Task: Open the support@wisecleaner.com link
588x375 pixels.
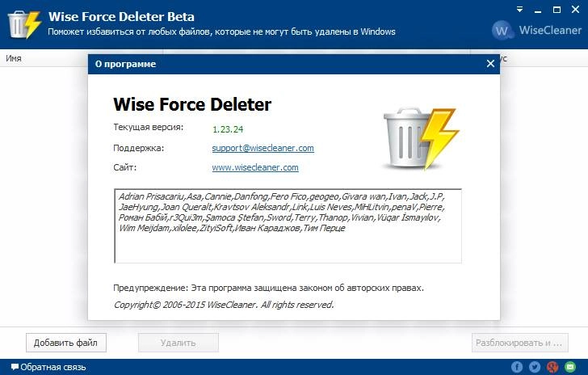Action: click(x=262, y=148)
